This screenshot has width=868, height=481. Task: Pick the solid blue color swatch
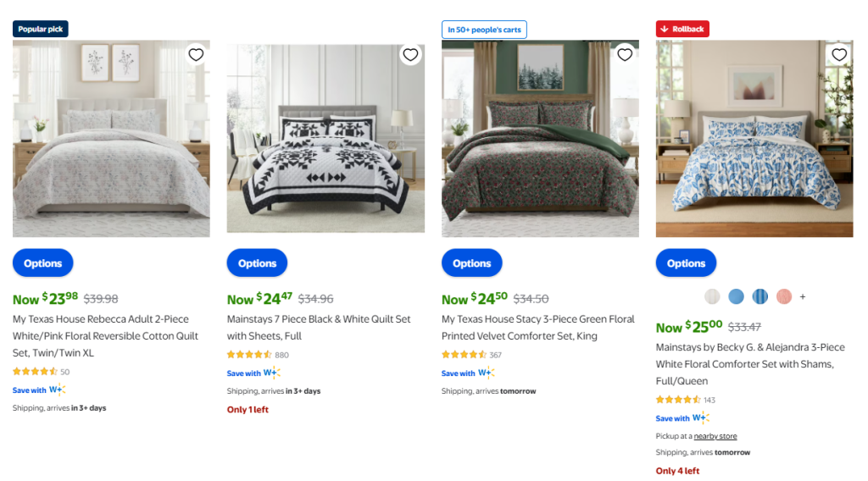(736, 296)
